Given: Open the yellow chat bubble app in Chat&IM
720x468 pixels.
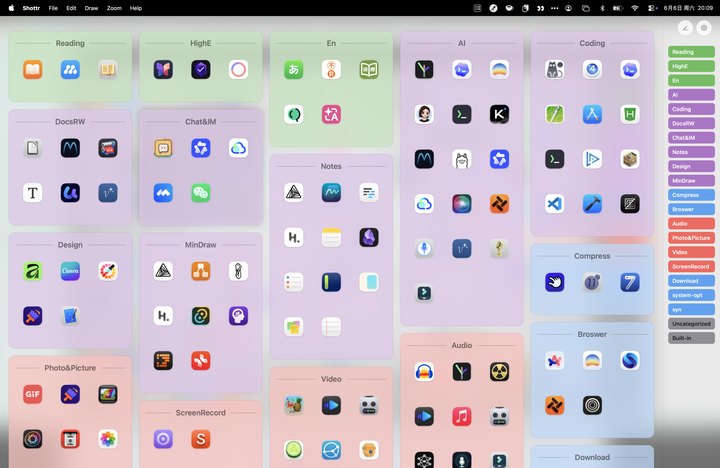Looking at the screenshot, I should point(163,148).
